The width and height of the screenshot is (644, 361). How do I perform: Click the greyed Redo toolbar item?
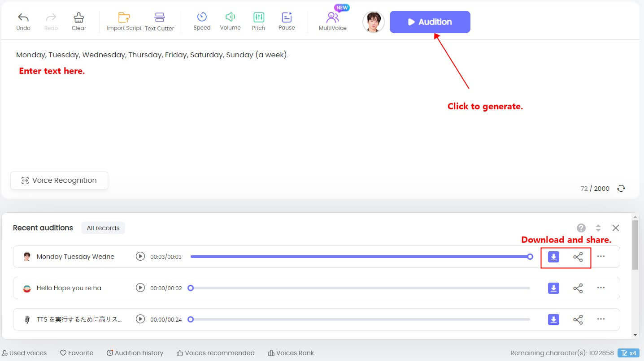51,21
